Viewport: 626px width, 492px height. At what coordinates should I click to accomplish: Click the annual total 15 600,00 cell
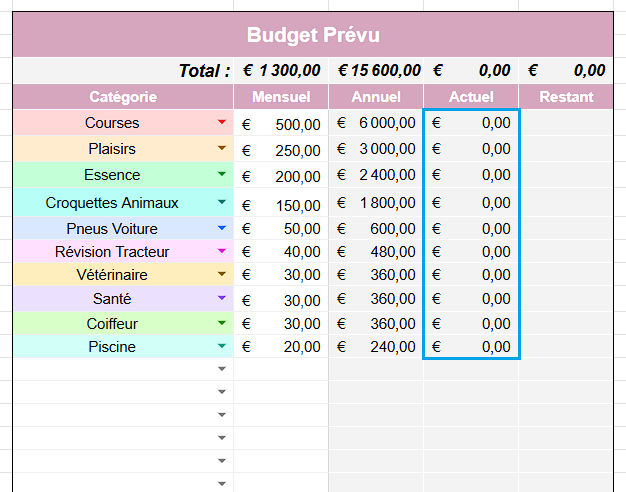coord(376,71)
